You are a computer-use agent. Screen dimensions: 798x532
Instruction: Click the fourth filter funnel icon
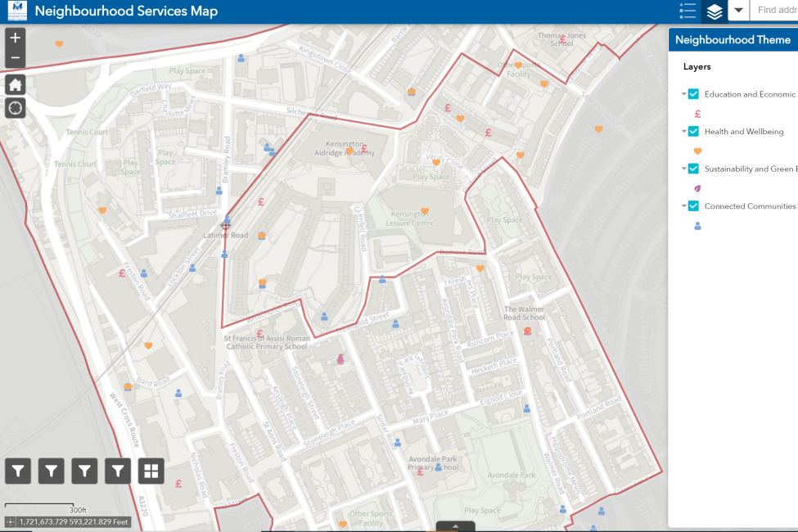click(x=117, y=471)
